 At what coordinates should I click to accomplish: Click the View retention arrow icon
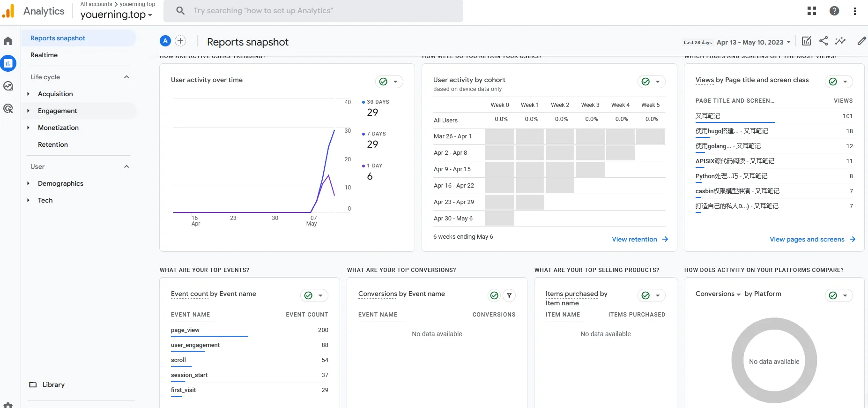click(665, 239)
